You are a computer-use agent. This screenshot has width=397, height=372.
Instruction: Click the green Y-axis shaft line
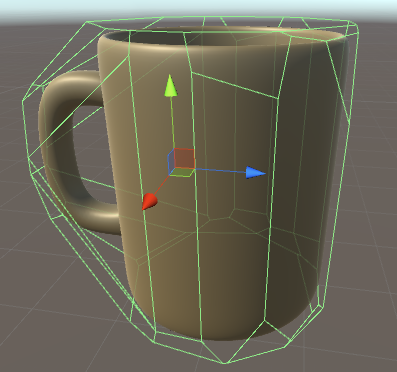173,122
